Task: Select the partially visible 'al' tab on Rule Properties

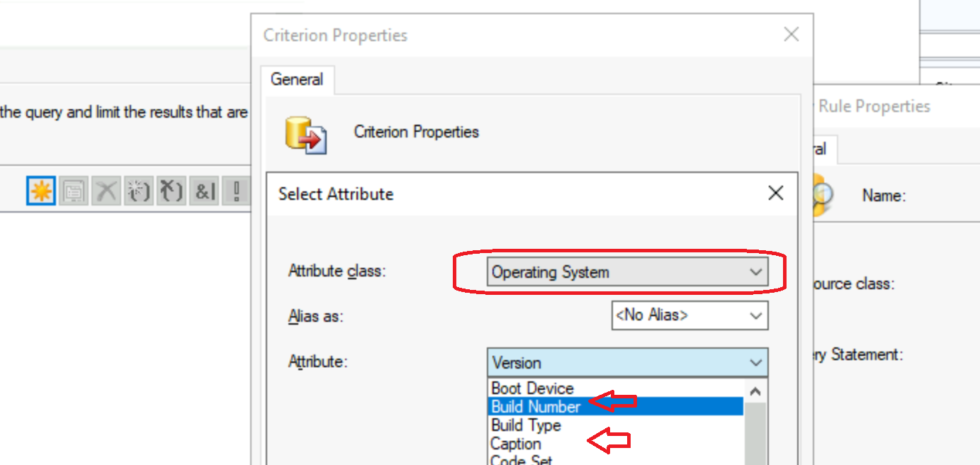Action: 821,149
